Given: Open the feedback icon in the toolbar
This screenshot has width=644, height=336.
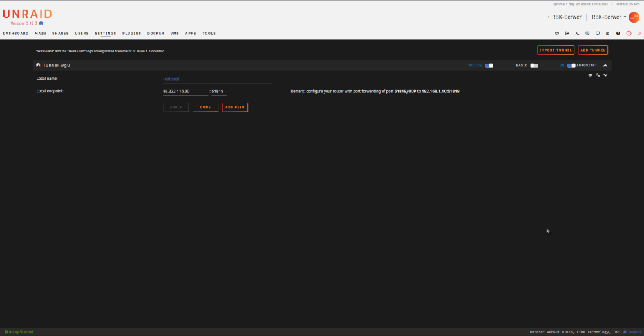Looking at the screenshot, I should tap(587, 34).
